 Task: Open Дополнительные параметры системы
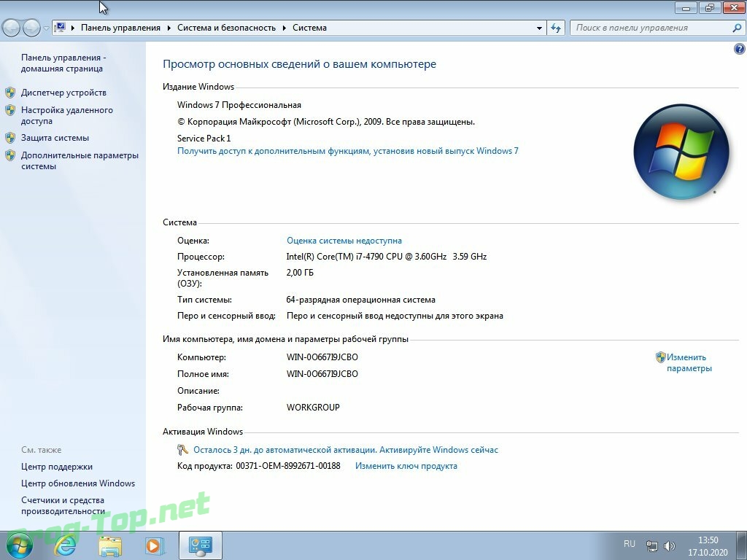80,160
